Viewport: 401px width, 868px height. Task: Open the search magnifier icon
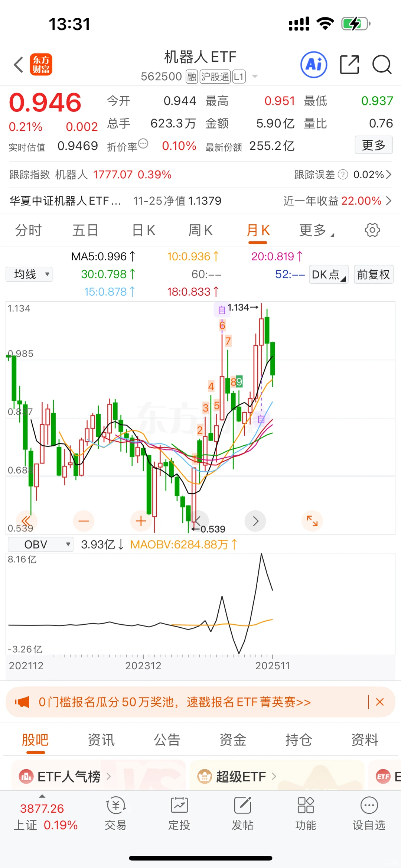[382, 65]
